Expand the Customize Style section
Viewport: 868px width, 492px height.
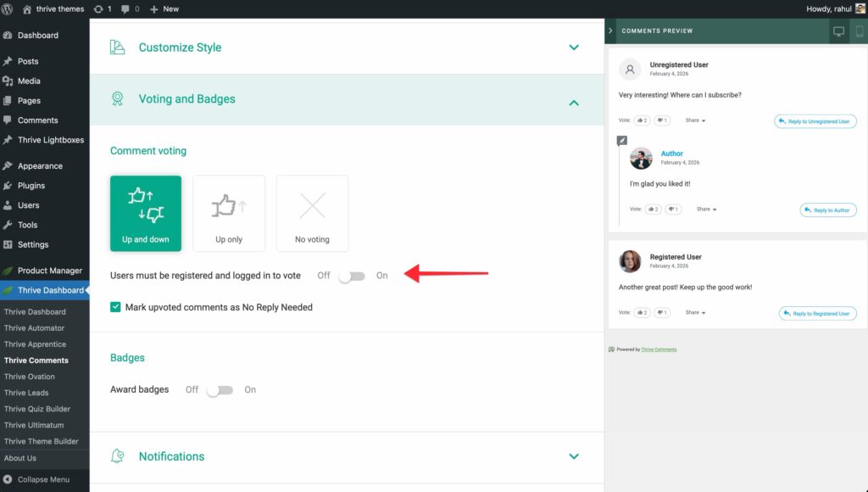click(x=574, y=48)
